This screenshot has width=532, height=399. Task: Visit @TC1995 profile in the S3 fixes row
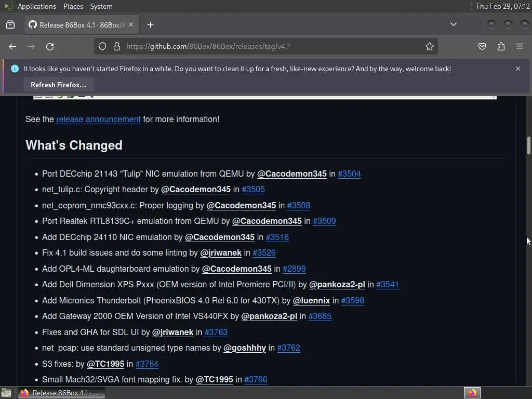point(105,364)
